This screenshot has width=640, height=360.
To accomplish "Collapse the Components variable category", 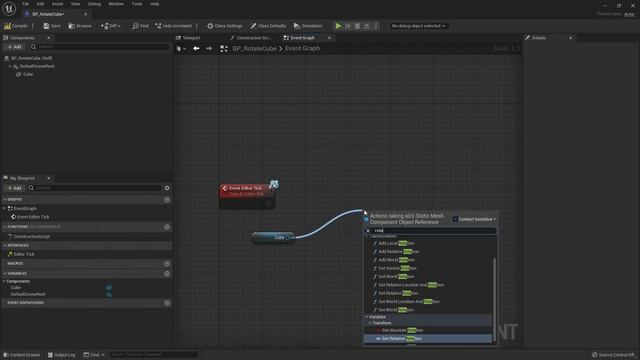I will (4, 281).
